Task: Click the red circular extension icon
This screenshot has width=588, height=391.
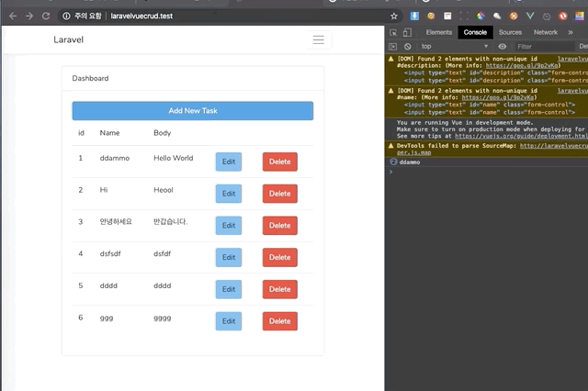Action: click(x=562, y=16)
